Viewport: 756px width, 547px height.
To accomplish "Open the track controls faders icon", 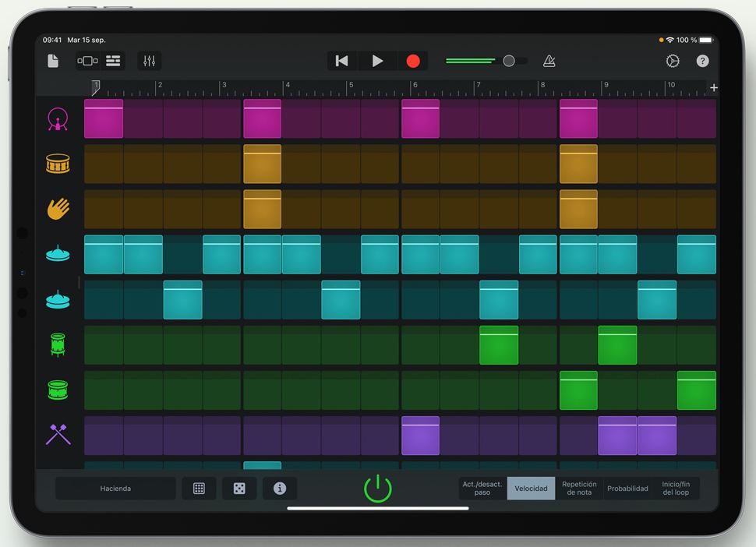I will (x=149, y=61).
